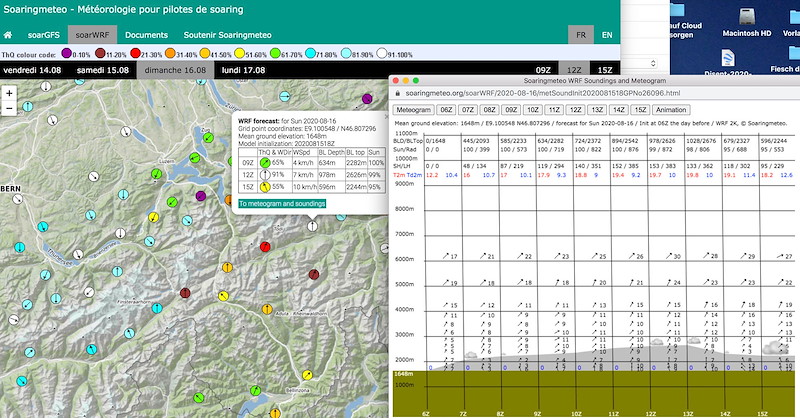Switch language to EN
Image resolution: width=800 pixels, height=418 pixels.
pyautogui.click(x=607, y=35)
